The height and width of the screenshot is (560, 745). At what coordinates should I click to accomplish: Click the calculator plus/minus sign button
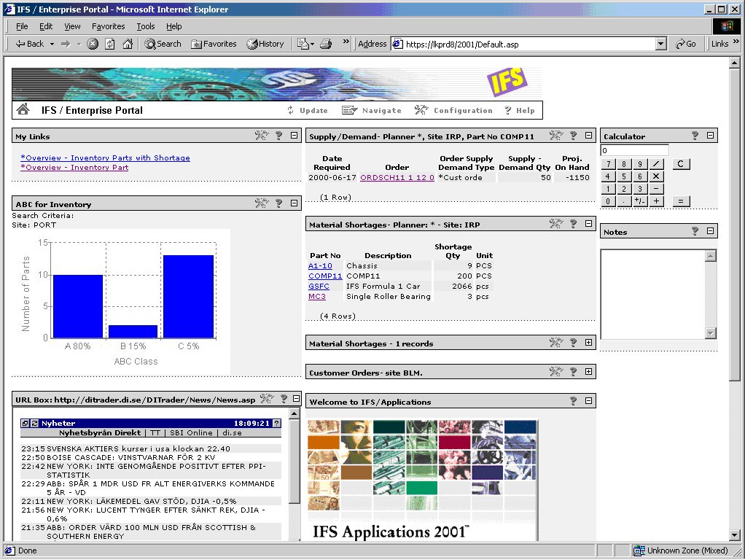coord(640,201)
